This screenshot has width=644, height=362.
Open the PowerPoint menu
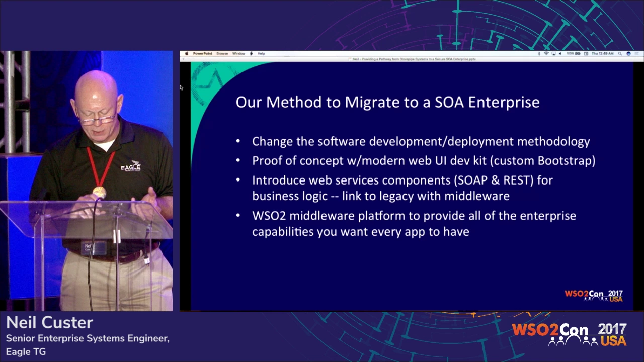pos(202,53)
